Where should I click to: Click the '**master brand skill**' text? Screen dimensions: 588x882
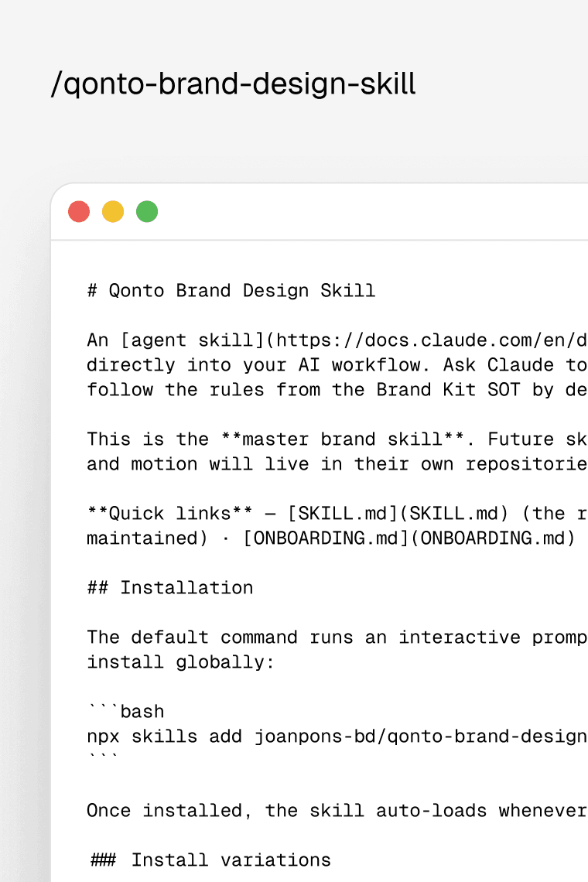(342, 439)
